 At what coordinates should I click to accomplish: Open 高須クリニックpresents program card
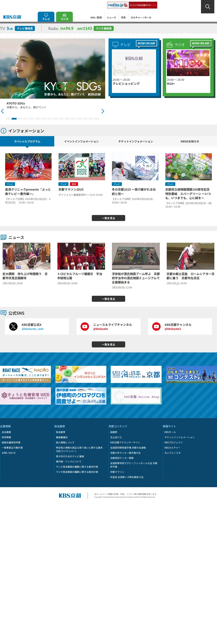(28, 179)
